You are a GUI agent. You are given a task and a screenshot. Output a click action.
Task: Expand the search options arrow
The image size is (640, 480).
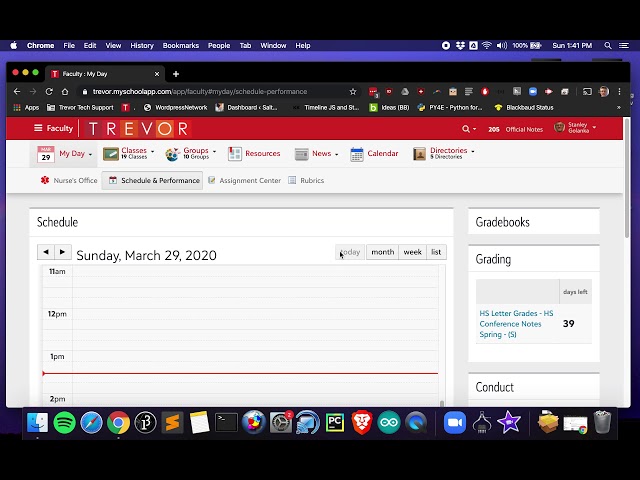click(x=475, y=129)
